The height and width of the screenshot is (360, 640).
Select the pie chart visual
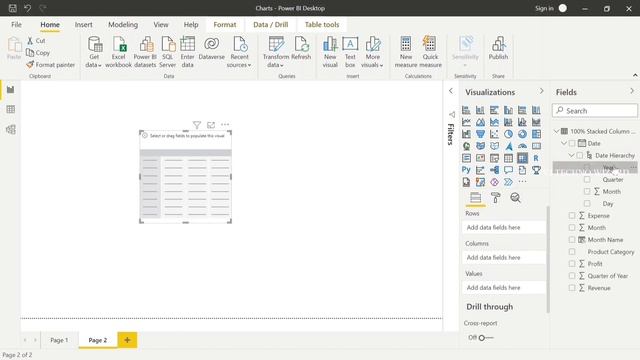pos(508,134)
